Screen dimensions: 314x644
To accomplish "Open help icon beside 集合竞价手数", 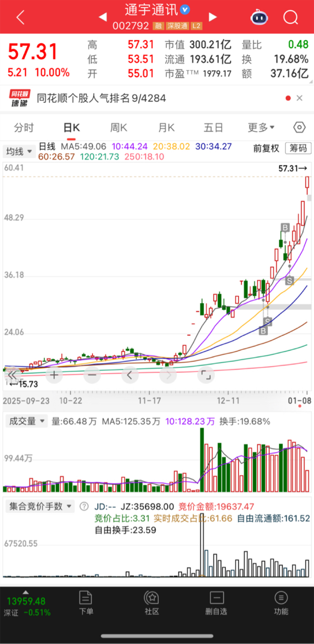I will coord(84,507).
